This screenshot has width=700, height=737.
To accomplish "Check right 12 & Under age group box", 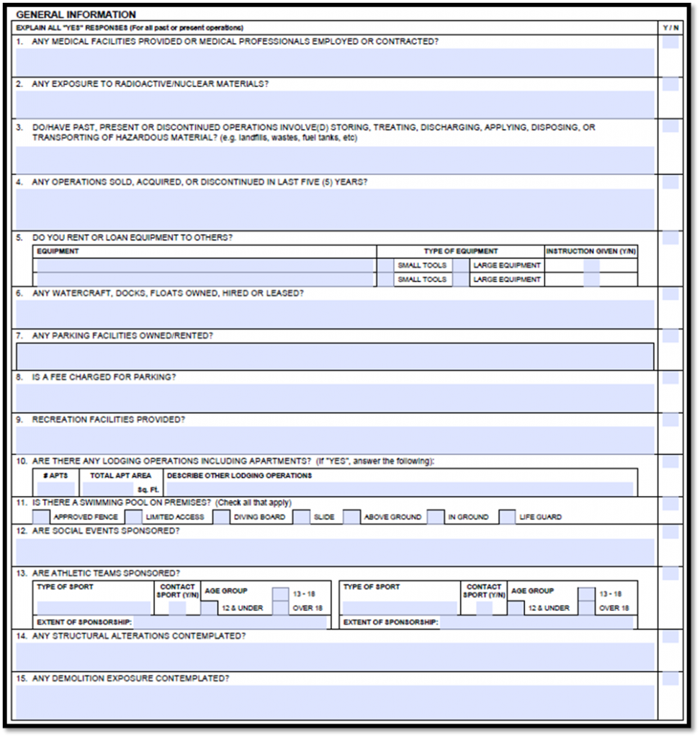I will (516, 607).
